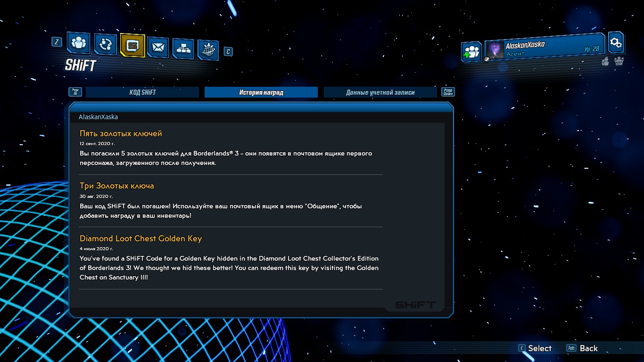Click the AlaskanXaska panel header text

pyautogui.click(x=98, y=117)
